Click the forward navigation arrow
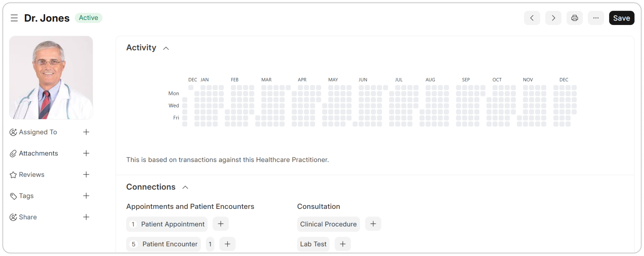The width and height of the screenshot is (644, 256). 553,18
